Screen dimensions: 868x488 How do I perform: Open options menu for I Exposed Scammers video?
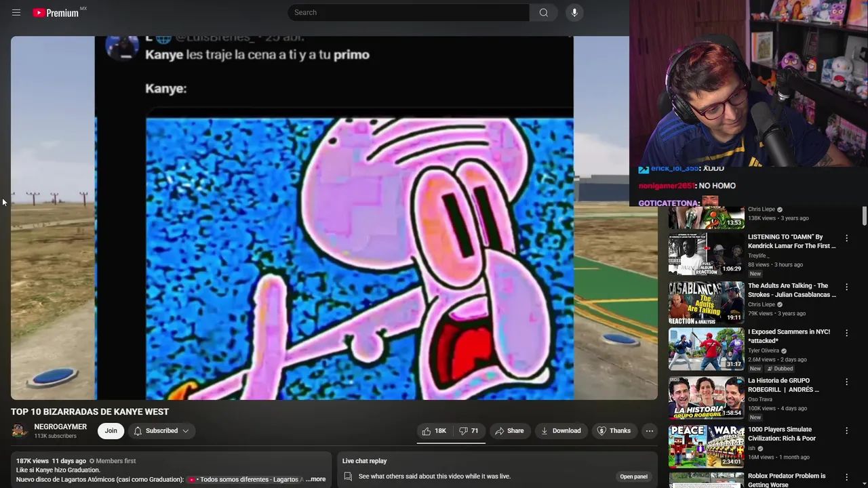coord(846,333)
